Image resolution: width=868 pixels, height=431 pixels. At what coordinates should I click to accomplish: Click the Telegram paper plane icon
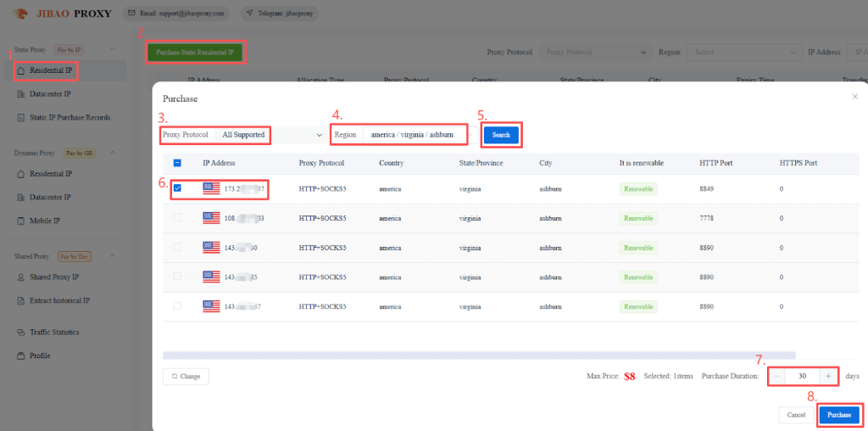(x=249, y=14)
